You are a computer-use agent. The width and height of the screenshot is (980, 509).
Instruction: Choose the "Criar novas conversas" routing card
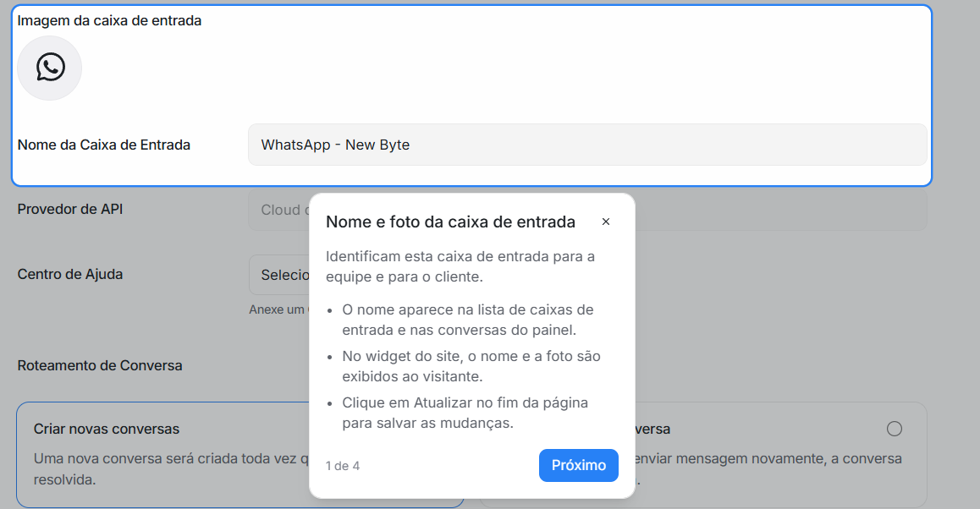163,455
